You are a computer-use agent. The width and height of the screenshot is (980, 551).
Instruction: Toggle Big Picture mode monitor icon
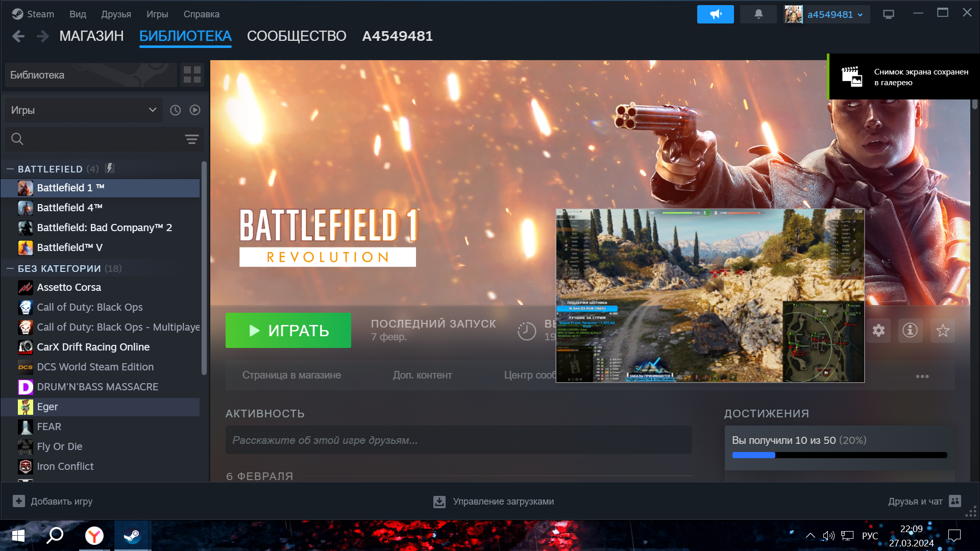(x=888, y=14)
